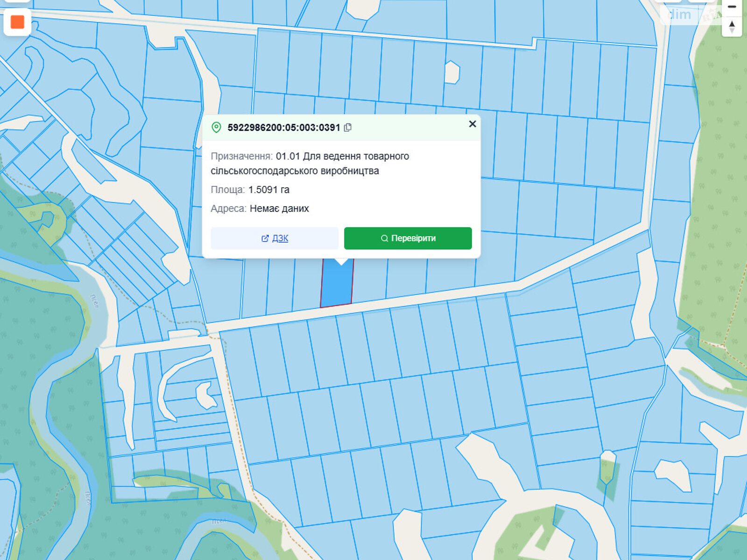The width and height of the screenshot is (747, 560).
Task: Zoom out using the minus button
Action: (732, 7)
